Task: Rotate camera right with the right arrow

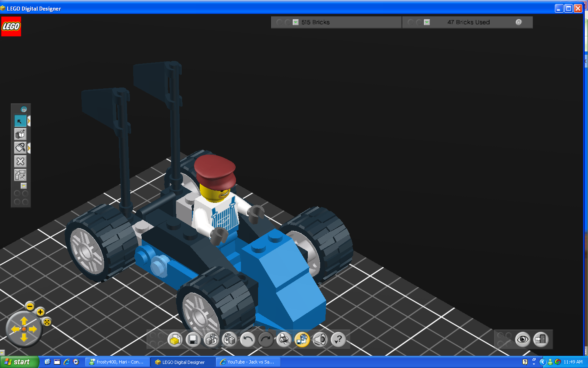Action: [x=33, y=329]
